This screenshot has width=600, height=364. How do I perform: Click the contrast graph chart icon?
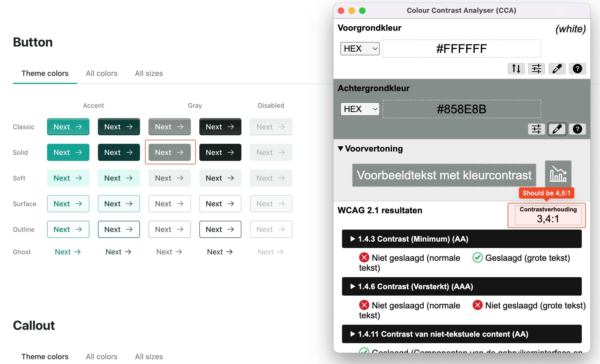558,175
